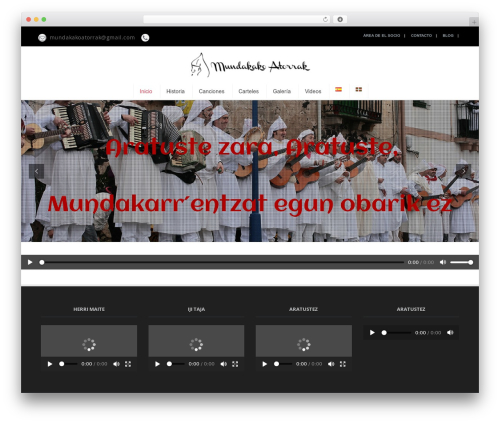Switch language with the Spanish flag
Viewport: 500px width, 423px height.
(338, 89)
